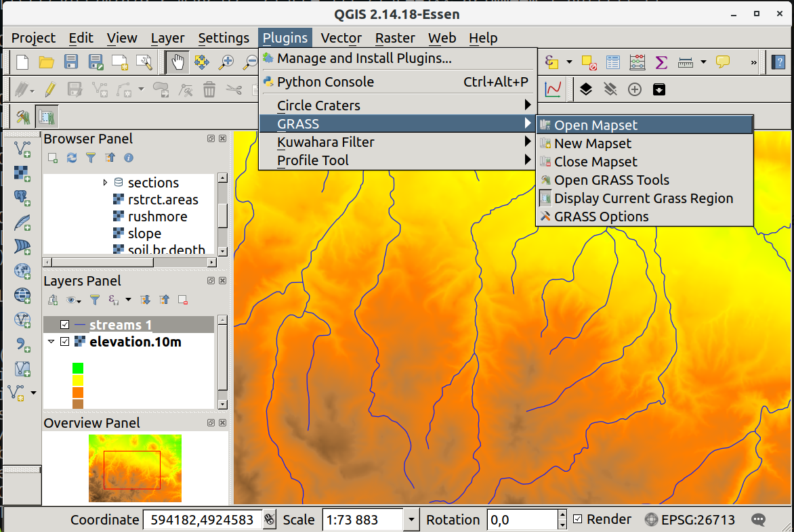This screenshot has width=794, height=532.
Task: Open the Vector menu
Action: 341,38
